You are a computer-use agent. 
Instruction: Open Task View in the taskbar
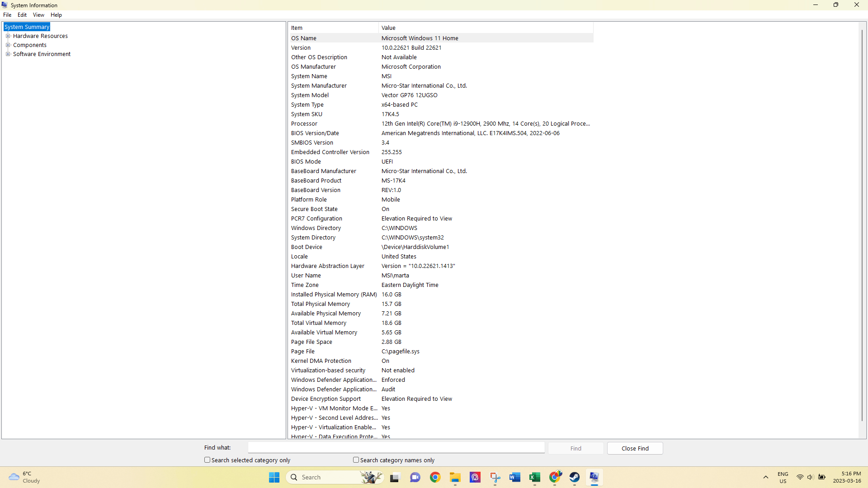[395, 477]
